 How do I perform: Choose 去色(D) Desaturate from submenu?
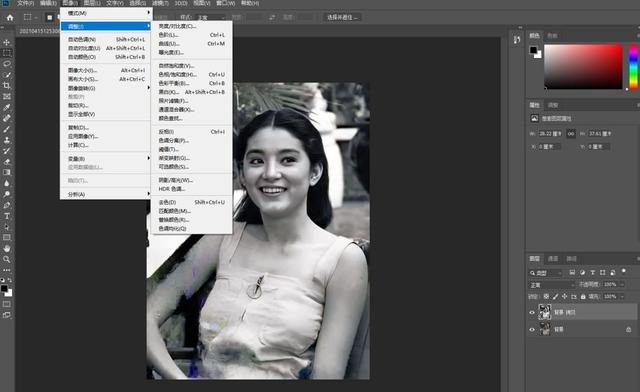point(192,202)
